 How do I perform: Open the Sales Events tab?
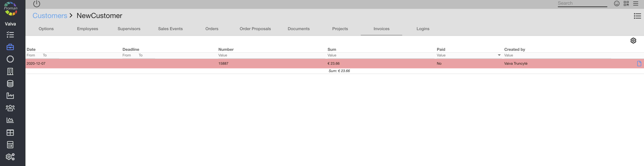tap(170, 29)
